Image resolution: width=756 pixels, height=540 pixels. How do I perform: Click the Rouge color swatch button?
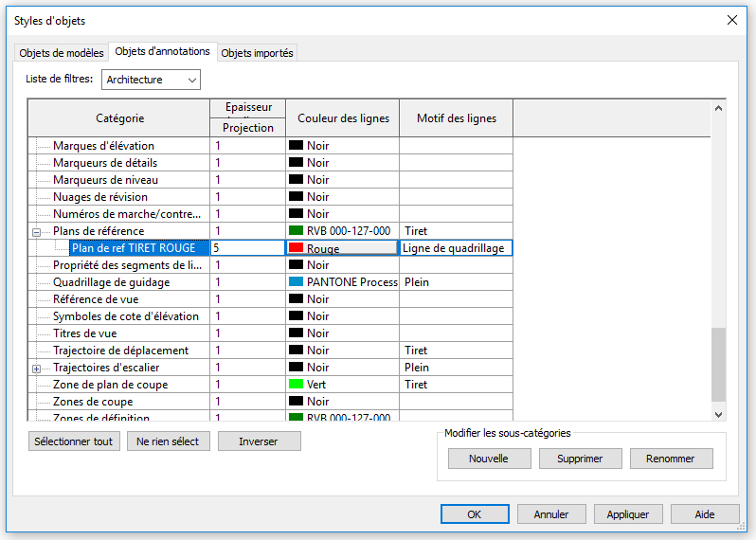click(x=342, y=248)
